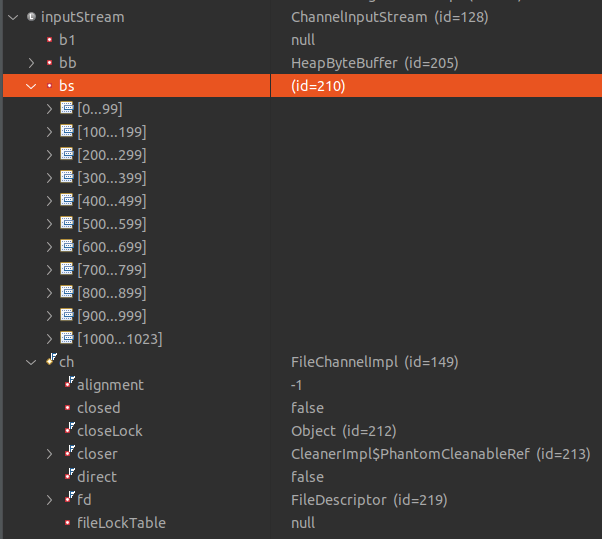Viewport: 602px width, 539px height.
Task: Click the [600...699] partition icon
Action: pos(67,246)
